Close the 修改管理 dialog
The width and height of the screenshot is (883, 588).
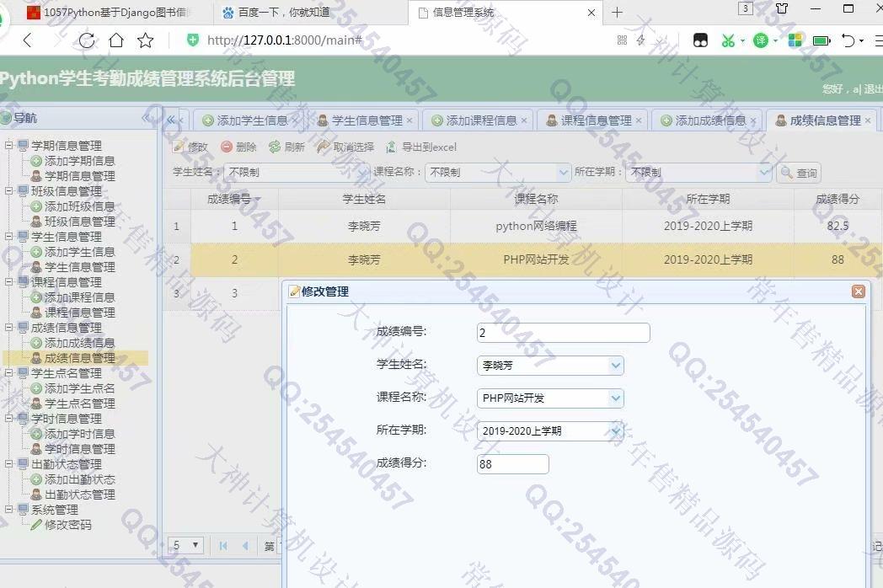859,291
